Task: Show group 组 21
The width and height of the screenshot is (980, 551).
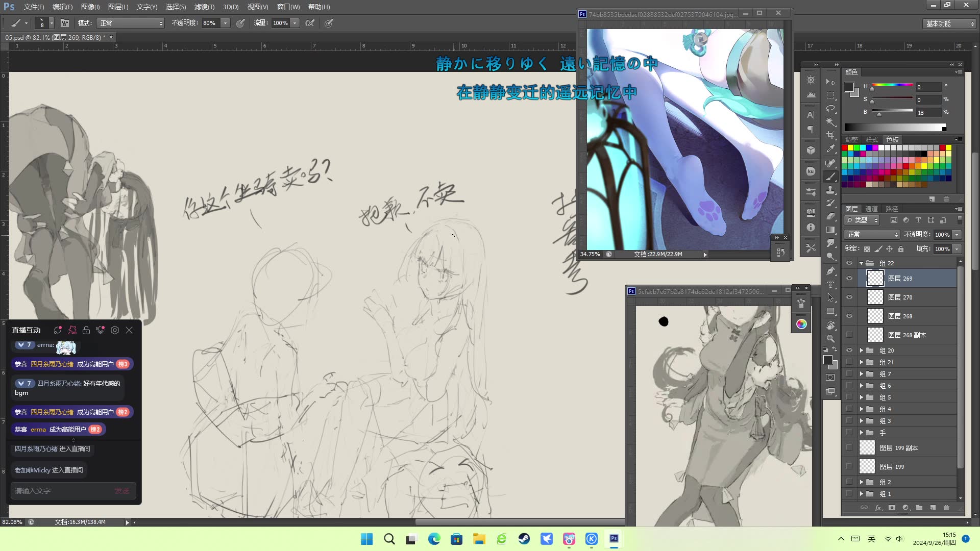Action: [849, 362]
